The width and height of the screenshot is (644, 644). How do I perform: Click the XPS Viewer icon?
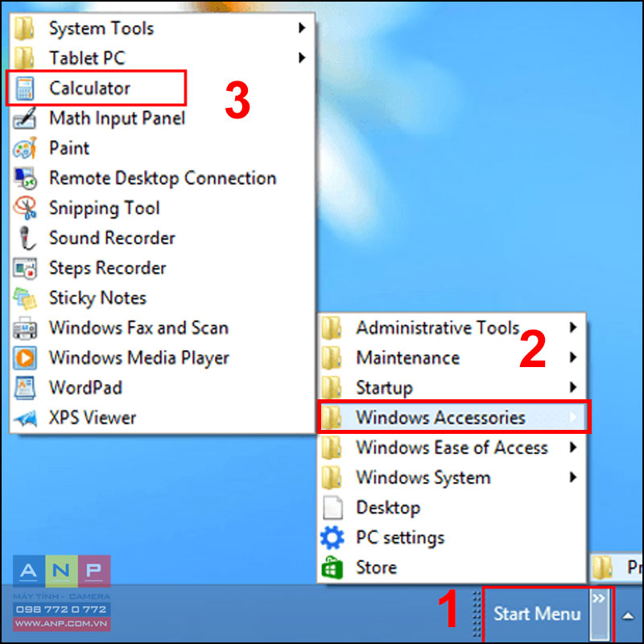tap(26, 418)
